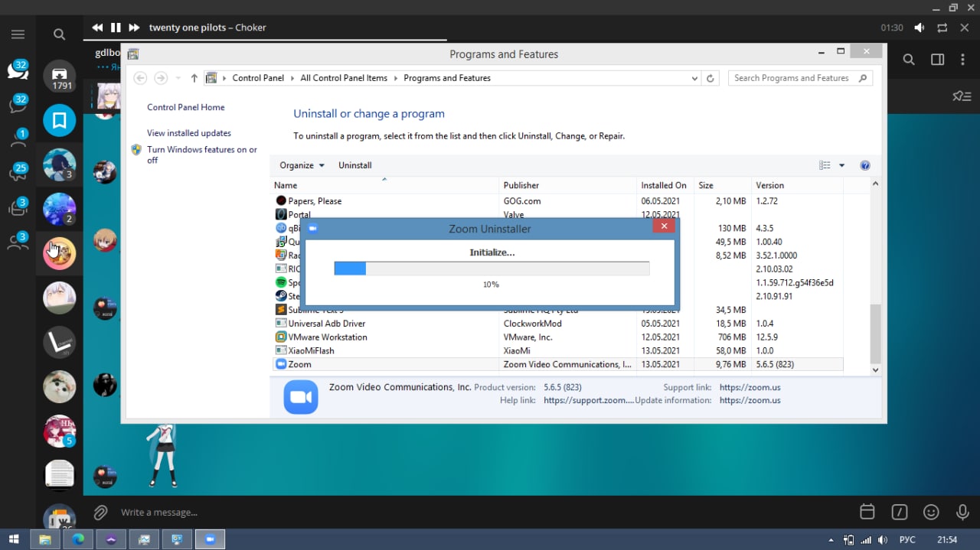Expand the view options dropdown arrow
This screenshot has width=980, height=550.
point(841,165)
